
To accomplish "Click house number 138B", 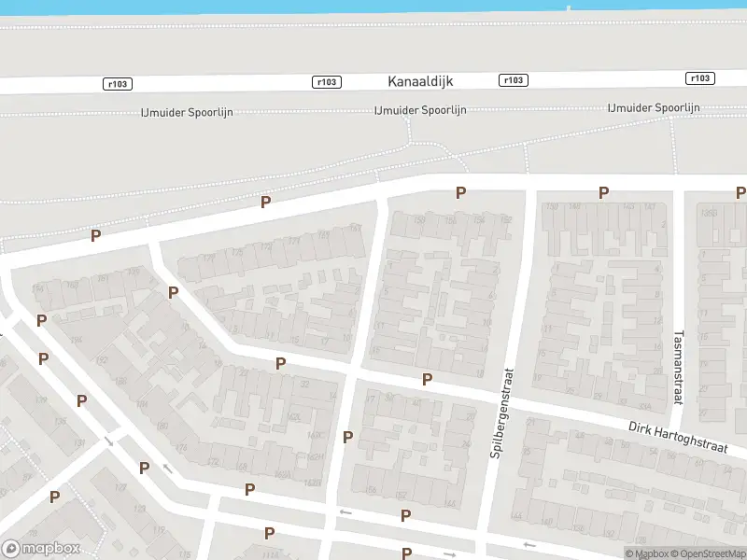I will pos(709,213).
